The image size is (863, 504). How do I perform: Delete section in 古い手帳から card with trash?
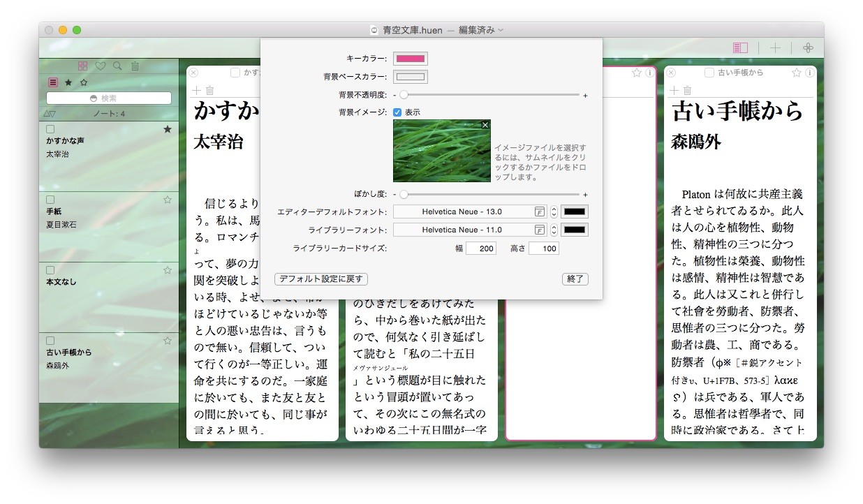tap(688, 90)
